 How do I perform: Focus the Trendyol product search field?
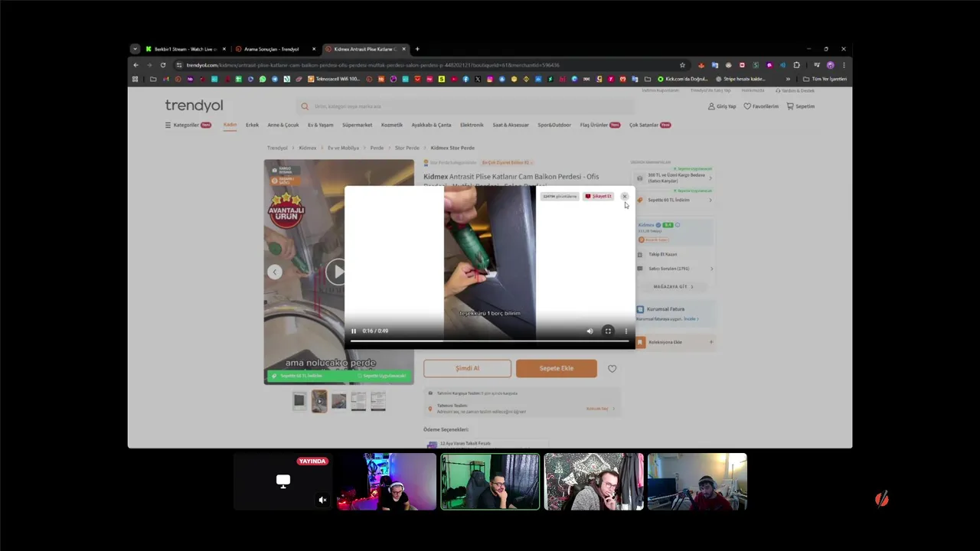pyautogui.click(x=465, y=106)
